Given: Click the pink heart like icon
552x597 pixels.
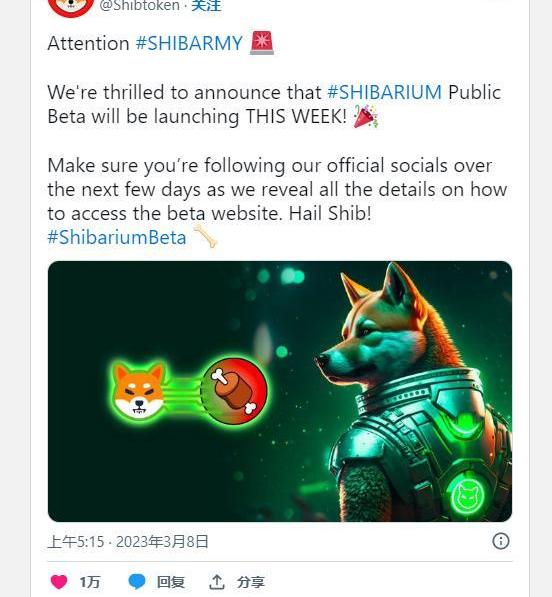Looking at the screenshot, I should click(59, 582).
